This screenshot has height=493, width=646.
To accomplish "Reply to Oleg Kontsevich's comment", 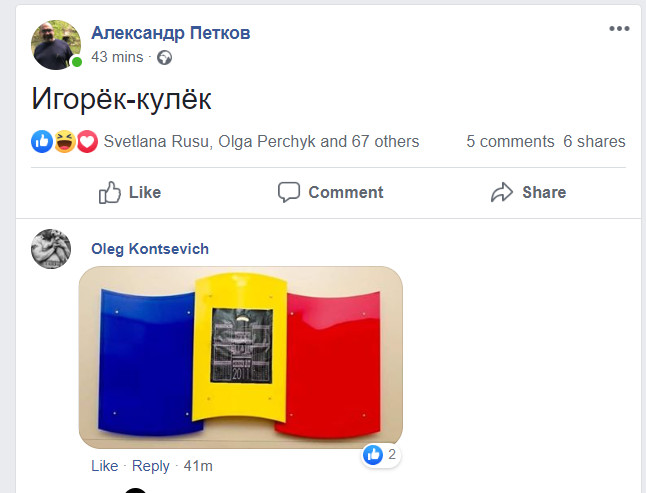I will (x=150, y=466).
